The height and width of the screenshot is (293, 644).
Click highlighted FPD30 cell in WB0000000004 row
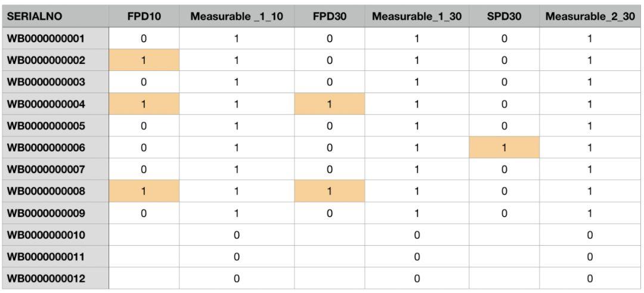[x=330, y=104]
